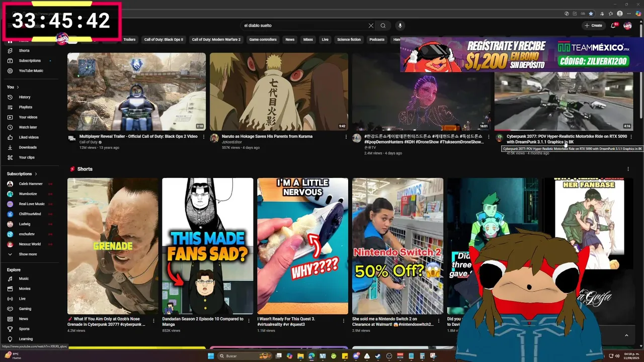Viewport: 644px width, 362px height.
Task: Select Call of Duty: Black Ops II chip
Action: click(x=164, y=39)
